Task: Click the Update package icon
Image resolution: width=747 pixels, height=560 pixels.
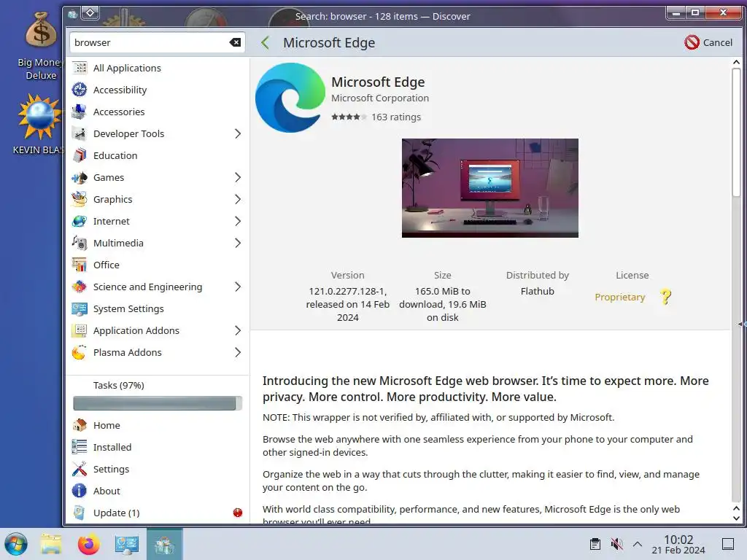Action: [x=80, y=513]
